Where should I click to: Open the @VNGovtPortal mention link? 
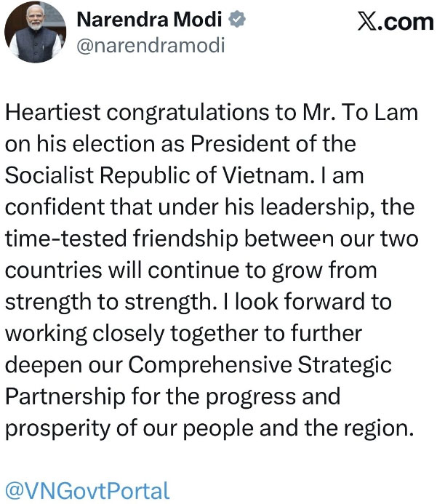[87, 490]
